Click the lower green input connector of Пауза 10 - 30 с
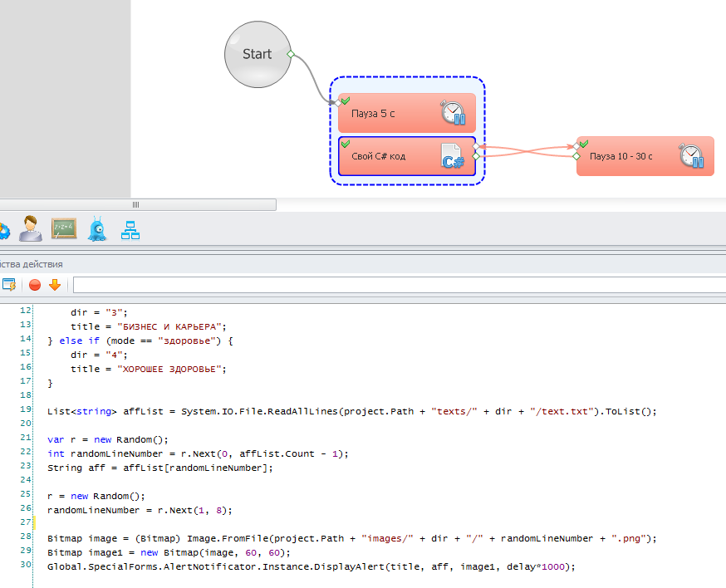 coord(576,156)
